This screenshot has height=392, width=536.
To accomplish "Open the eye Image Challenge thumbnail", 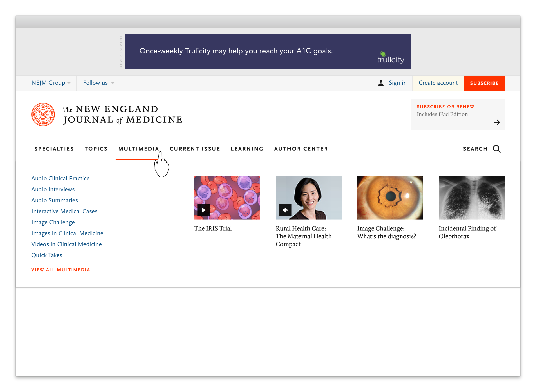I will coord(390,197).
